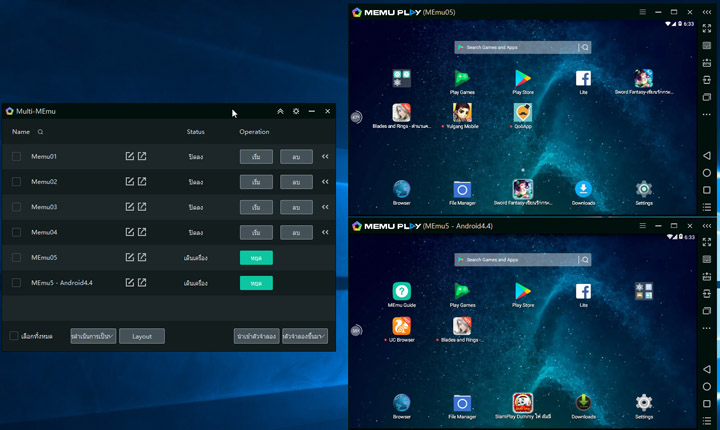Click the Layout button
Image resolution: width=720 pixels, height=430 pixels.
click(x=142, y=336)
